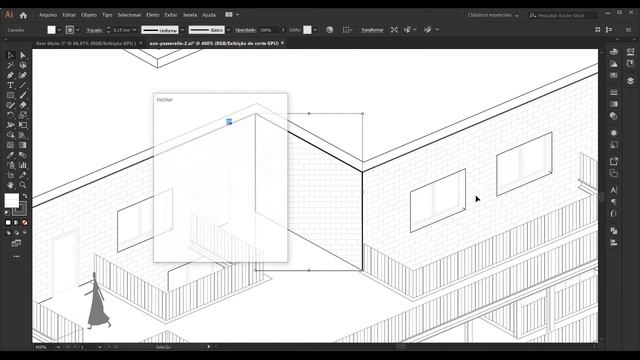Viewport: 640px width, 360px height.
Task: Click the Traçado stroke link
Action: [x=94, y=30]
